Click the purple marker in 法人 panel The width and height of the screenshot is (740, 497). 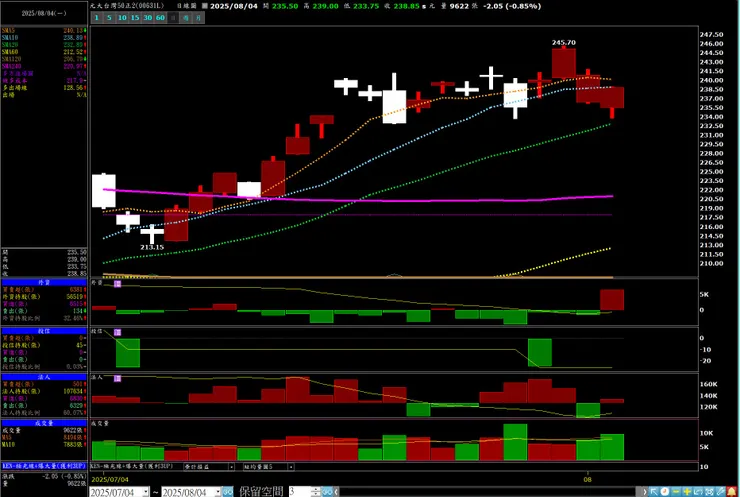click(118, 378)
